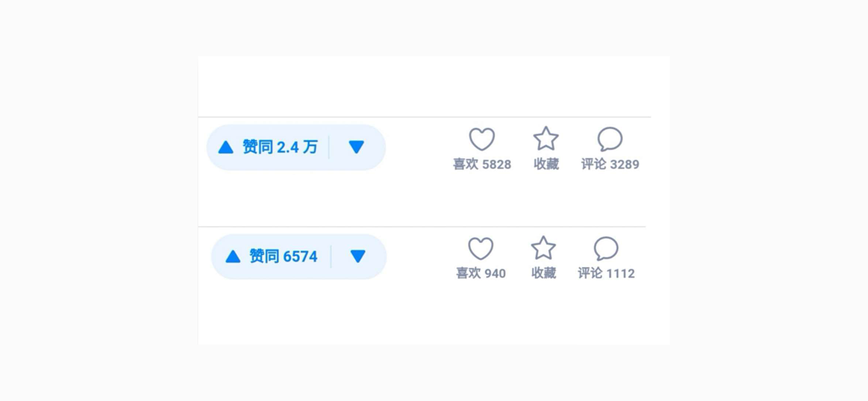Viewport: 868px width, 401px height.
Task: Click the 赞同 2.4 万 agree text
Action: [x=280, y=147]
